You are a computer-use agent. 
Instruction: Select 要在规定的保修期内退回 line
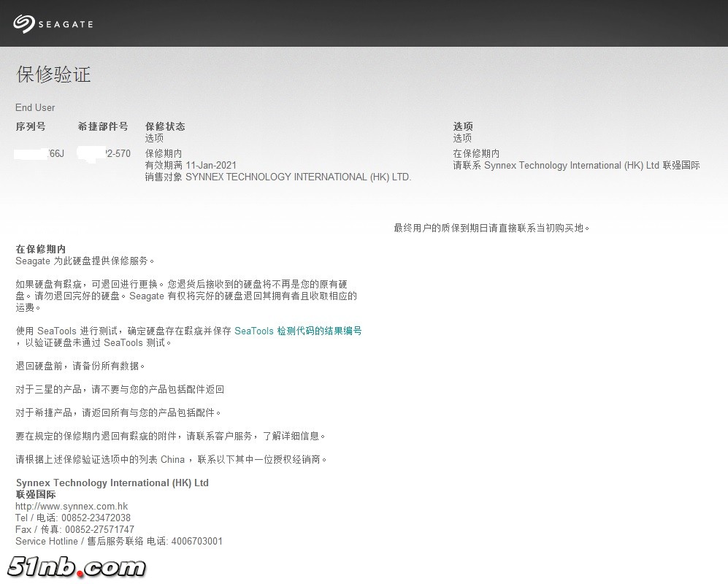point(172,436)
